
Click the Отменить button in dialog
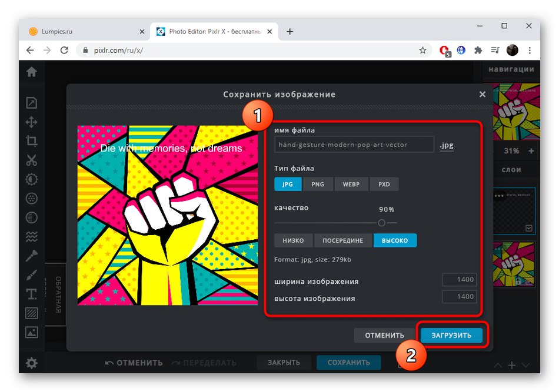(x=384, y=336)
